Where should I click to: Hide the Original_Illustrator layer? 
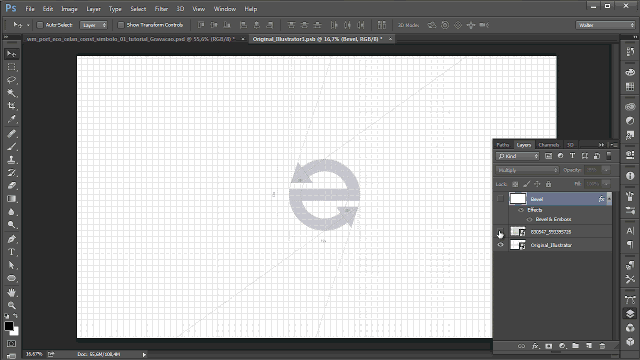click(500, 245)
